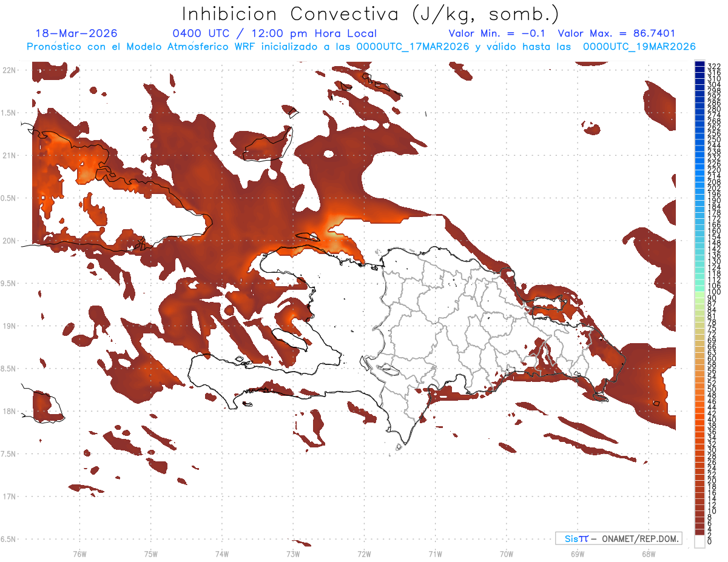Click the "Valor Min. = -0.1" text

click(497, 33)
